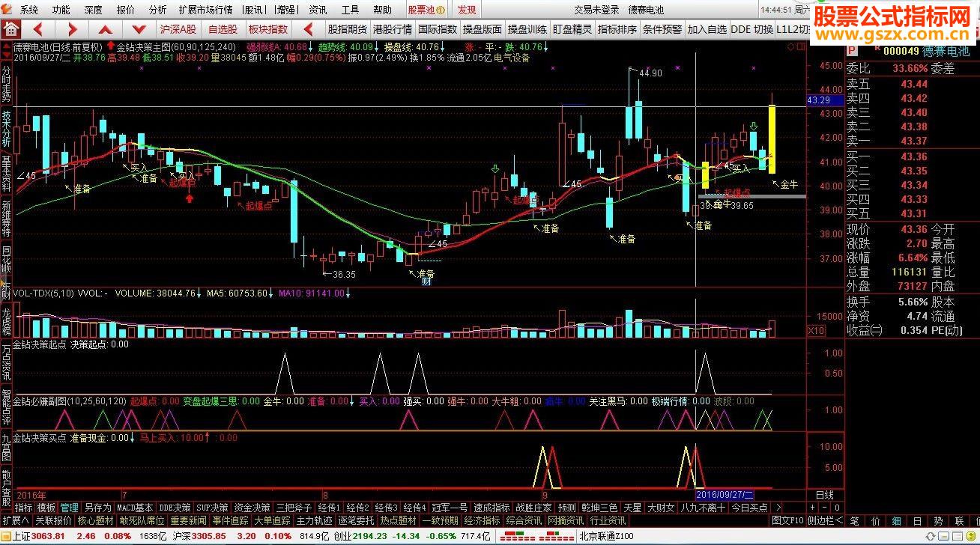The width and height of the screenshot is (980, 545).
Task: Open the 股票池 button in the menu bar
Action: click(427, 10)
